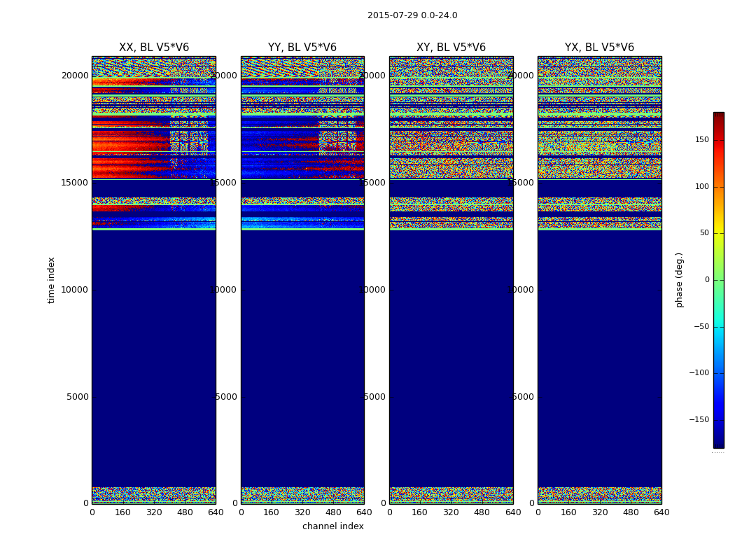Click the 320 channel tick under YY plot
Viewport: 735px width, 560px height.
302,512
